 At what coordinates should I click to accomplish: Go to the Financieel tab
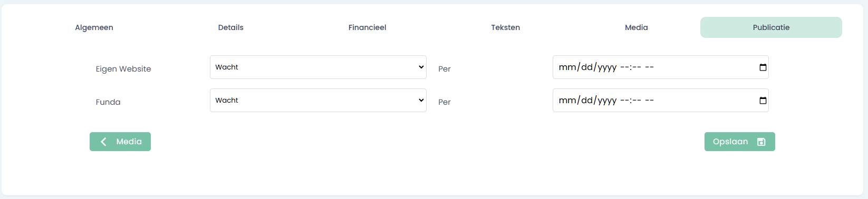(367, 27)
